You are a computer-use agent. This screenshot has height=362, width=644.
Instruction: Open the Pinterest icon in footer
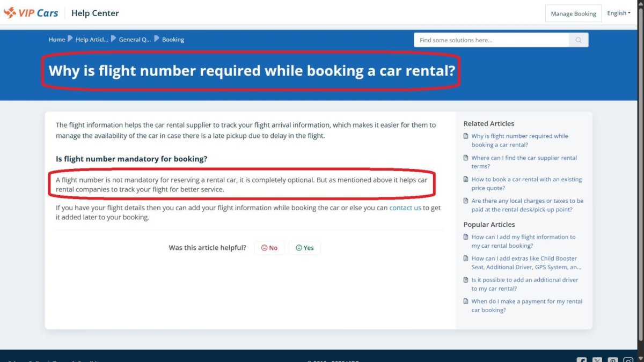[612, 360]
